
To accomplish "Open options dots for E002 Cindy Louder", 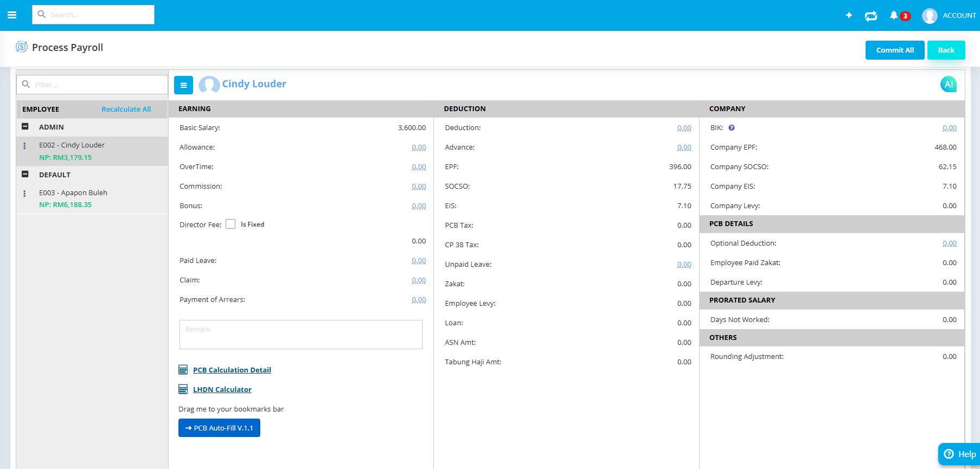I will click(24, 146).
